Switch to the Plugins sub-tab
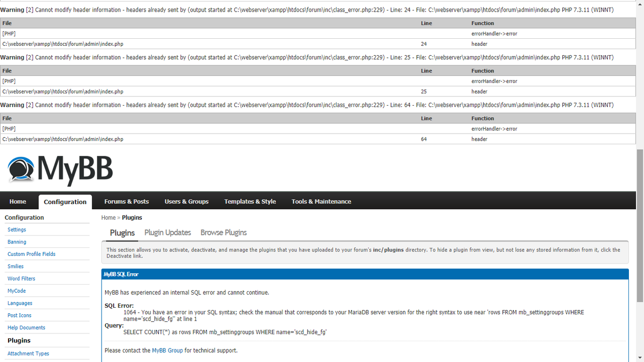Image resolution: width=644 pixels, height=362 pixels. [x=122, y=233]
